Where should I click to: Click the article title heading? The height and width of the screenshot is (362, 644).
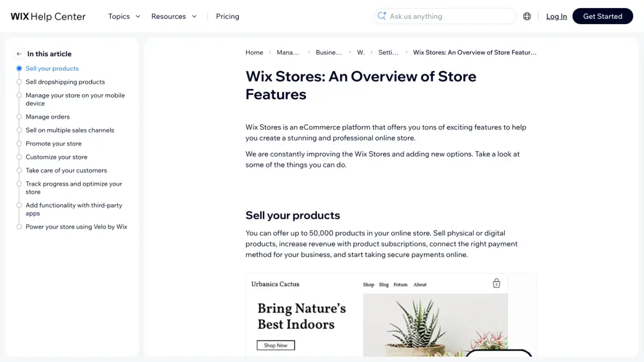pyautogui.click(x=361, y=85)
